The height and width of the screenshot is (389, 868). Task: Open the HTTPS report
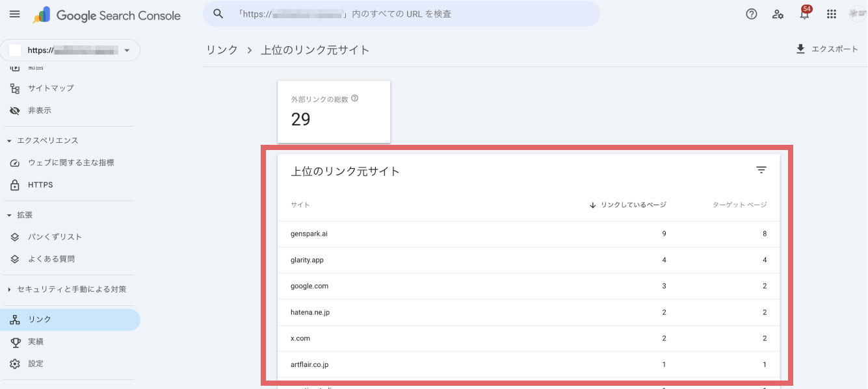(40, 184)
